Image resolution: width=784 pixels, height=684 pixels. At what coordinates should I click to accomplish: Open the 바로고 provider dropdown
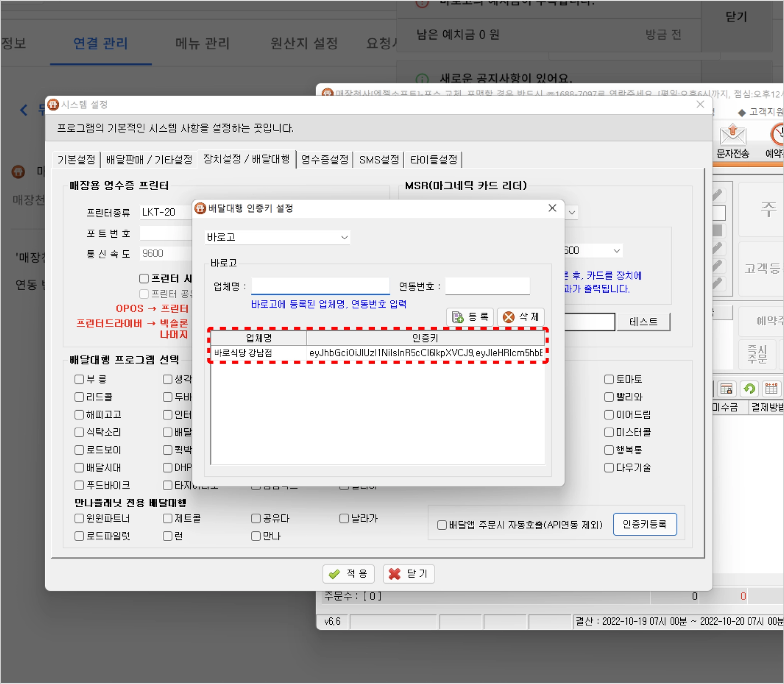tap(344, 237)
